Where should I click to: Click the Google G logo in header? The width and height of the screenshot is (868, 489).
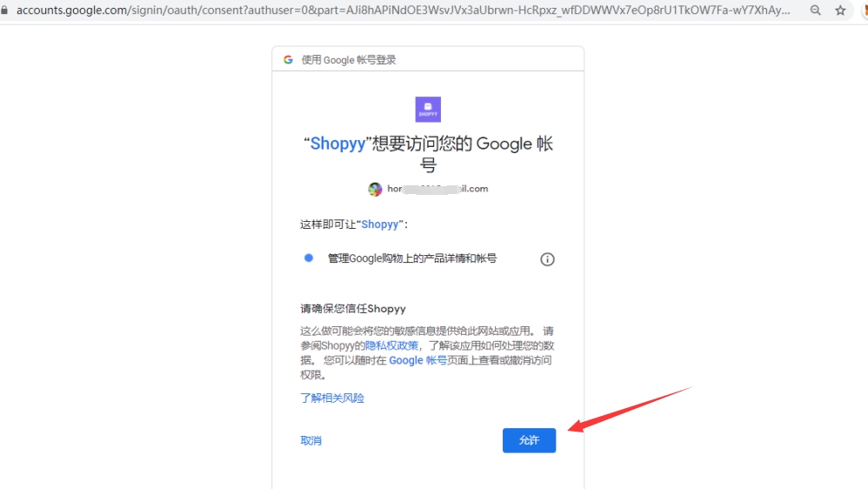[288, 60]
